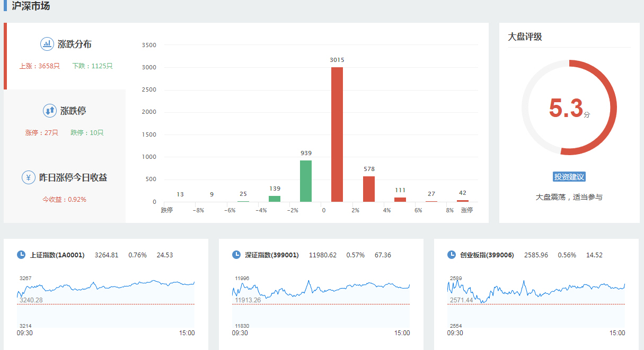
Task: Click the clock icon beside 深证指数
Action: (236, 255)
